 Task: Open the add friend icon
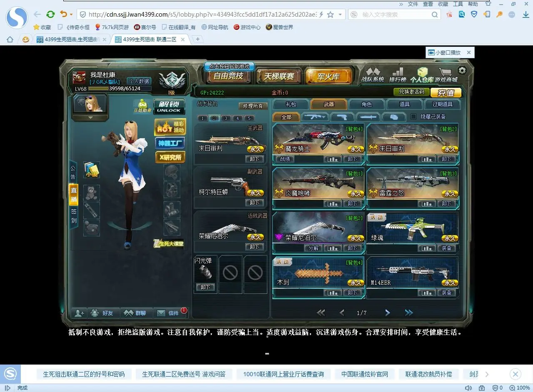tap(79, 313)
